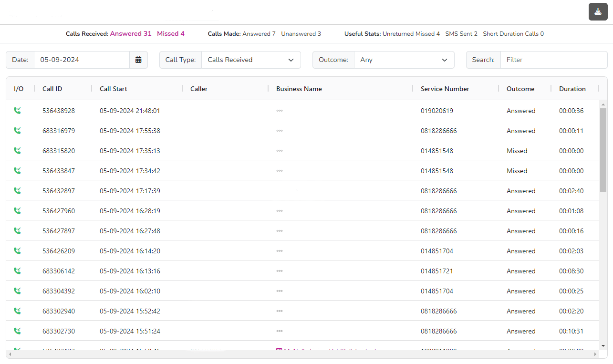Select call start 05-09-2024 17:55:38
Screen dimensions: 613x364
point(130,131)
